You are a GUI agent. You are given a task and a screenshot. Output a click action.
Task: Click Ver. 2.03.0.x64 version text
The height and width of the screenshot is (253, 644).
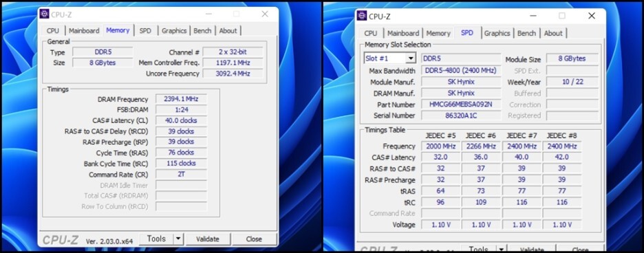pos(109,241)
